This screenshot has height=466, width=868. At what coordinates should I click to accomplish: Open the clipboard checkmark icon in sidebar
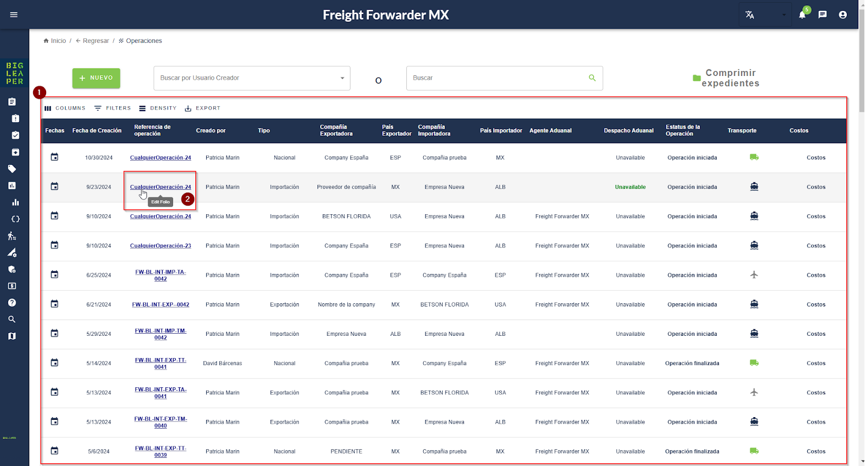point(15,135)
